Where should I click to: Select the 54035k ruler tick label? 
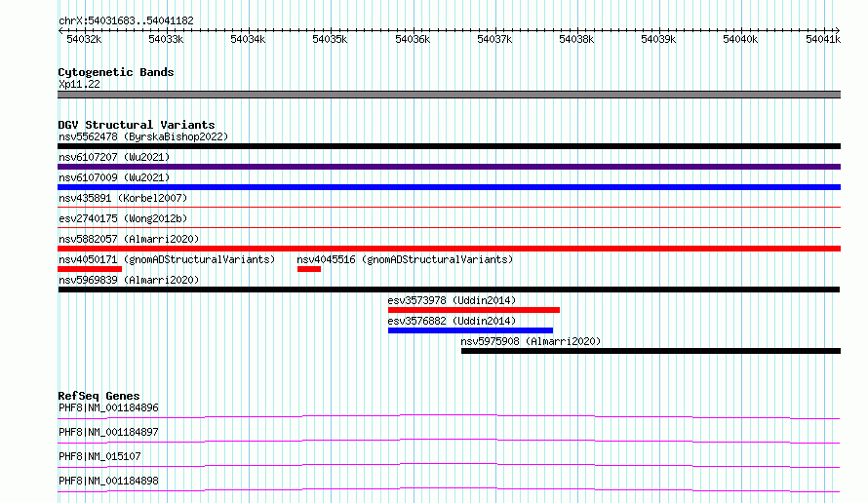[330, 39]
